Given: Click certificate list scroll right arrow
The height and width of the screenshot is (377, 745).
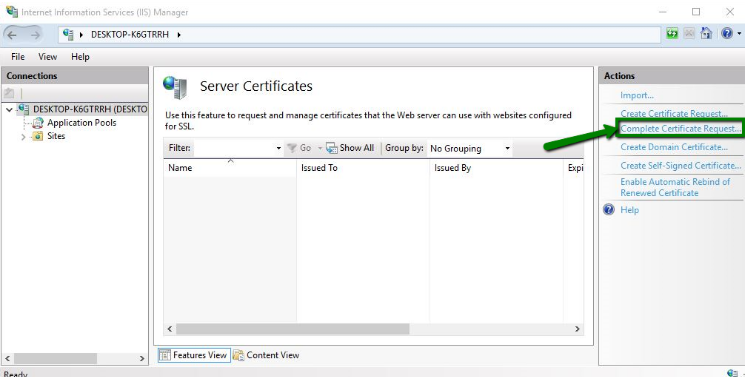Looking at the screenshot, I should 577,329.
